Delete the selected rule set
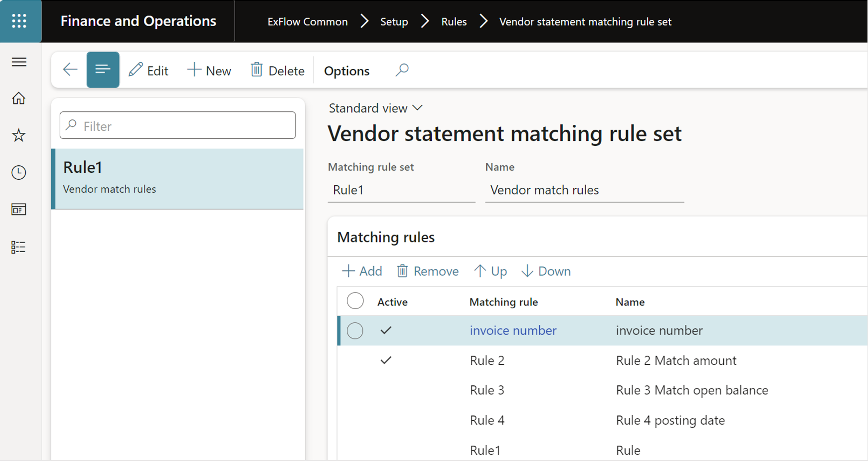Image resolution: width=868 pixels, height=461 pixels. (278, 70)
